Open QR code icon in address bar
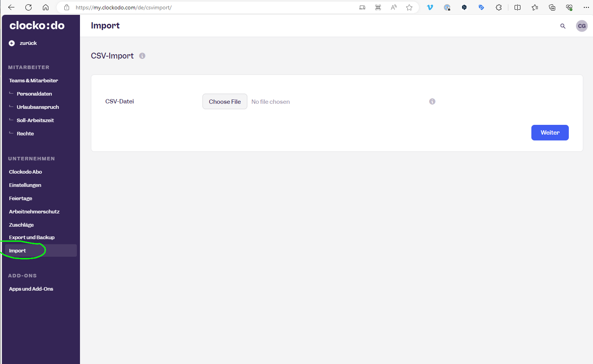This screenshot has height=364, width=593. coord(378,7)
